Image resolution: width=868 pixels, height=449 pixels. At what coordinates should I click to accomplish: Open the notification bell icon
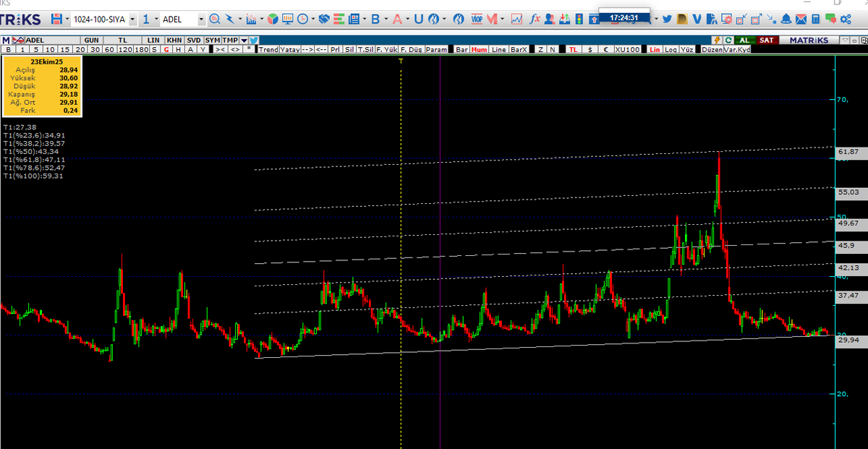point(786,20)
